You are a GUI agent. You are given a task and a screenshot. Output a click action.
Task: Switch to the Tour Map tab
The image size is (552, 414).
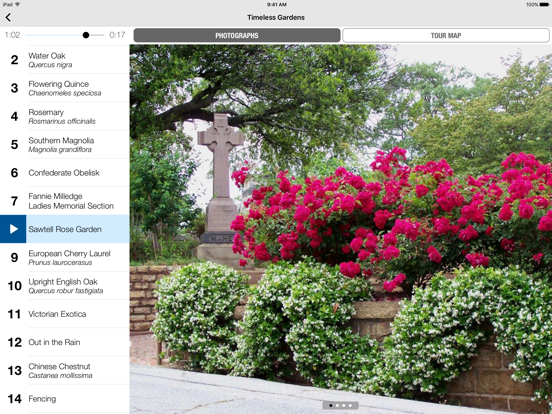pyautogui.click(x=446, y=36)
